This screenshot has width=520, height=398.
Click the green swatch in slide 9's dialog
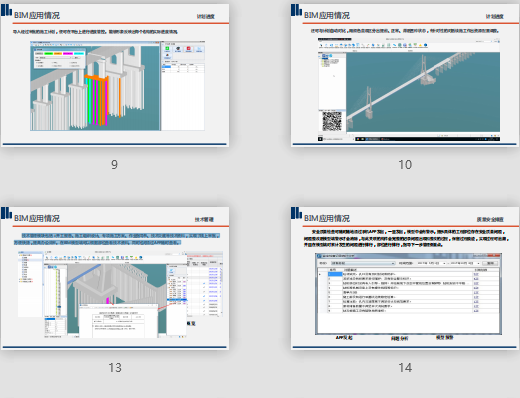point(49,53)
